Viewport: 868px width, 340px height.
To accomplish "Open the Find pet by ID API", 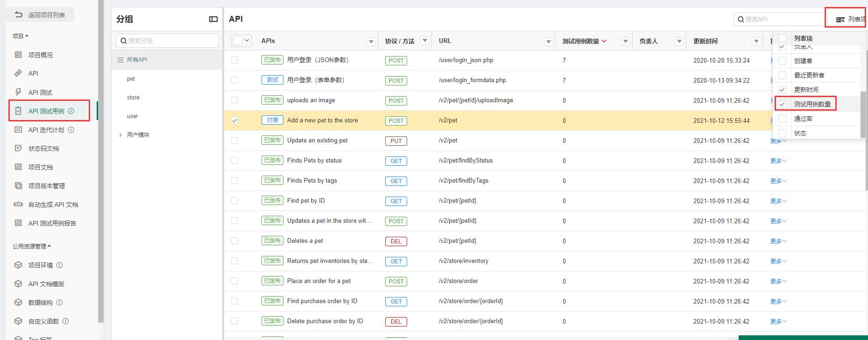I will [x=306, y=201].
